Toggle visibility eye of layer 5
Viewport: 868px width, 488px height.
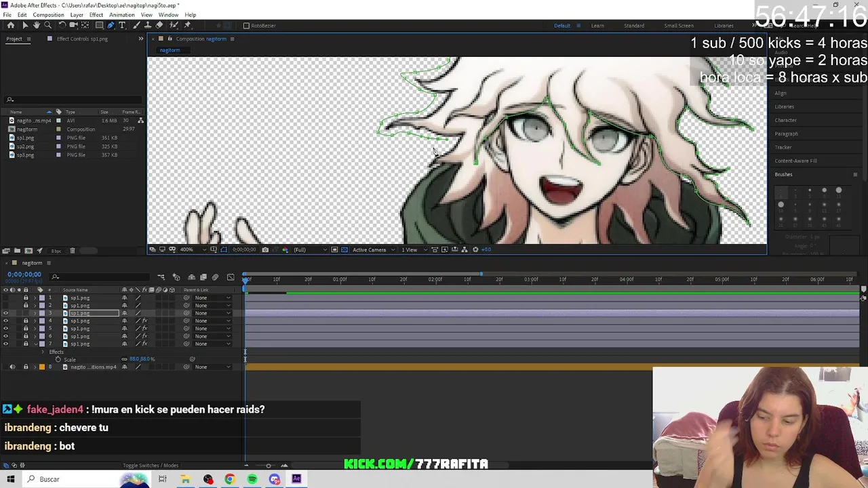5,329
